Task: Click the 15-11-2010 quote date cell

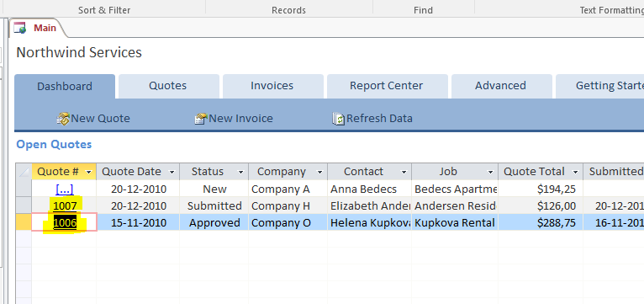Action: pyautogui.click(x=139, y=222)
